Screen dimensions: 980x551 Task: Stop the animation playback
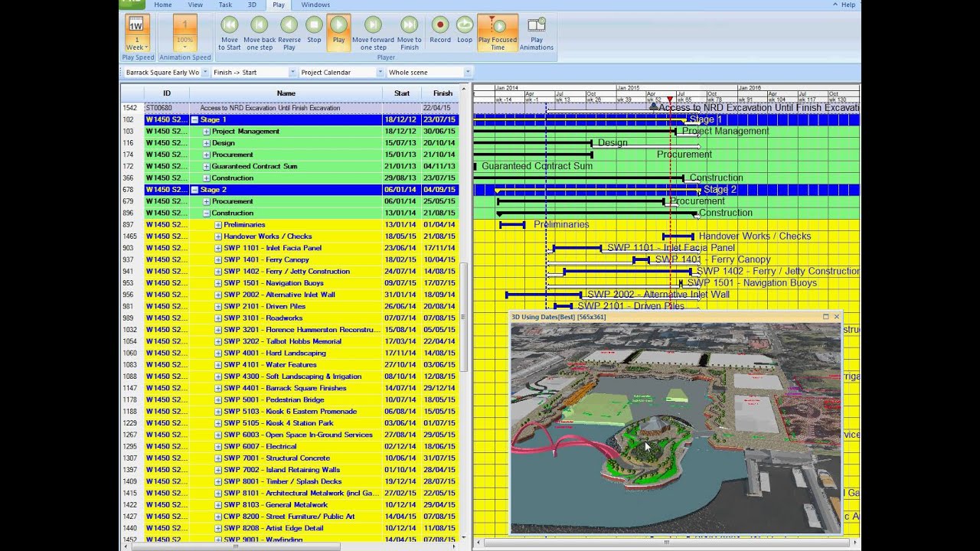pos(314,30)
